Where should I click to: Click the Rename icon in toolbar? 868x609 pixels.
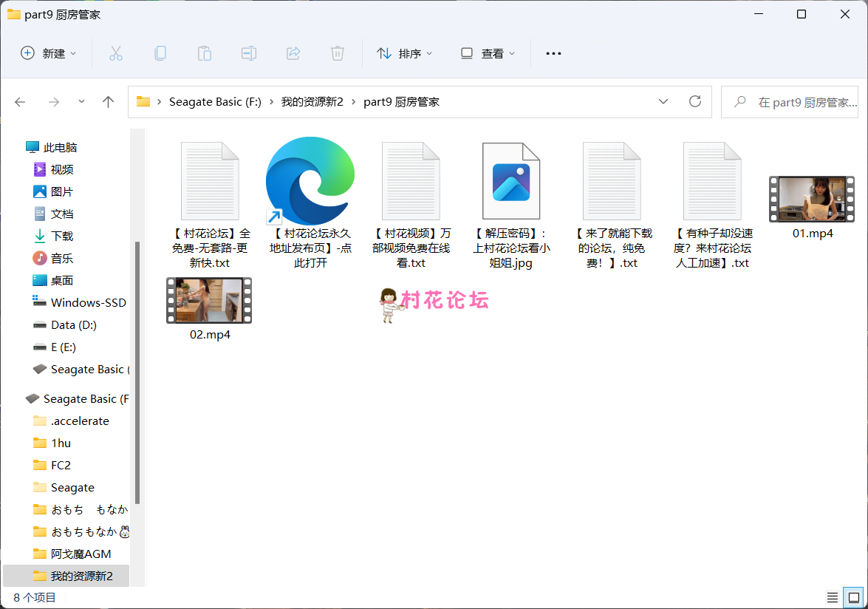point(249,53)
